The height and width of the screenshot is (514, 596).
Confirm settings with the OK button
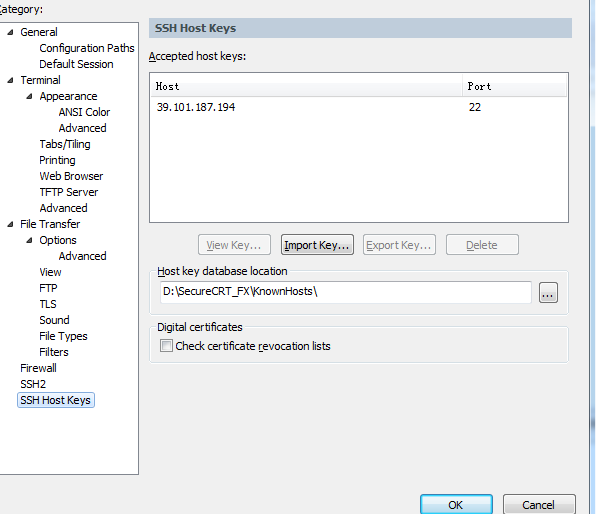click(456, 504)
